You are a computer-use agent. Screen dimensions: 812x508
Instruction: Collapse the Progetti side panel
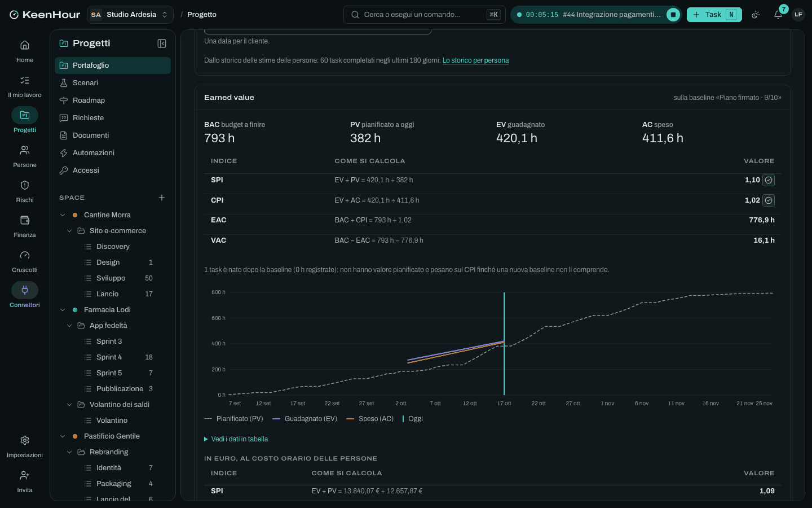pyautogui.click(x=162, y=43)
